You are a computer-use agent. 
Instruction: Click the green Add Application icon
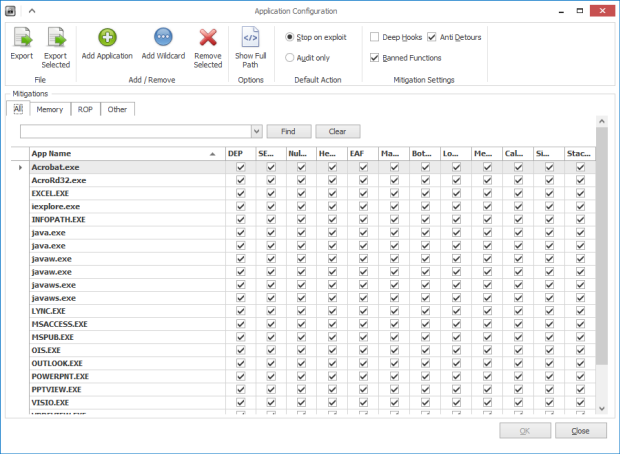coord(108,38)
